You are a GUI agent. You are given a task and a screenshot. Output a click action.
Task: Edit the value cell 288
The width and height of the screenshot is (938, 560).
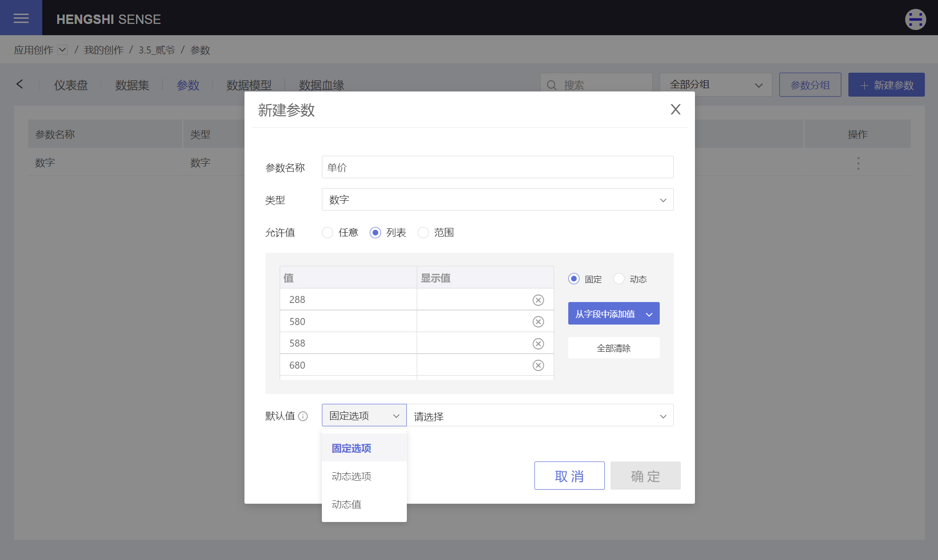pos(348,299)
